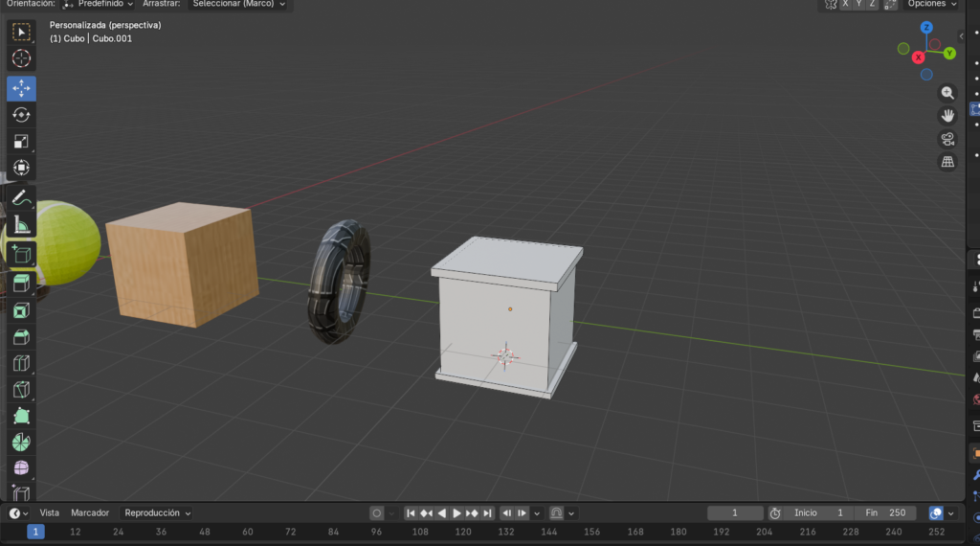The image size is (980, 546).
Task: Toggle the camera view button
Action: click(947, 139)
